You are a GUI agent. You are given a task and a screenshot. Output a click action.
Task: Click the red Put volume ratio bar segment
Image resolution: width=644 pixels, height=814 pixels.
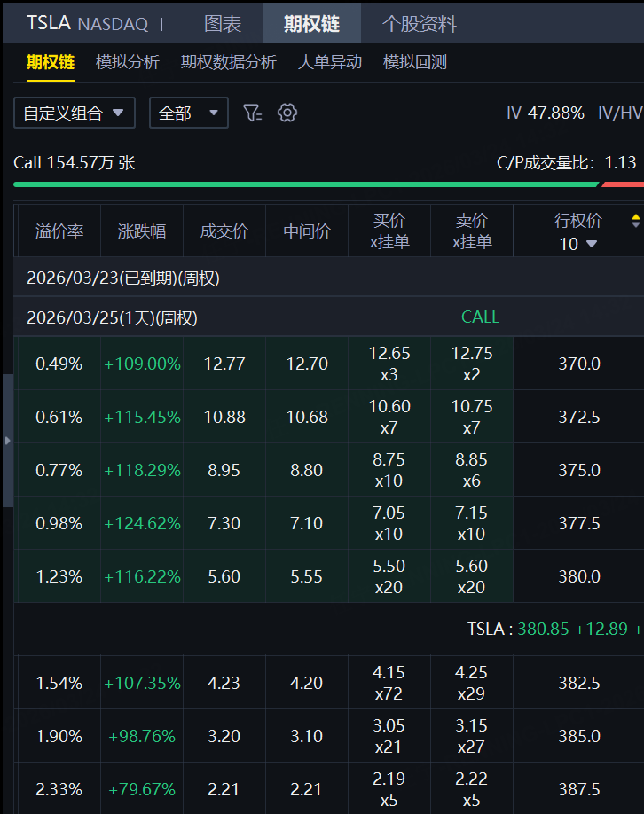click(623, 184)
